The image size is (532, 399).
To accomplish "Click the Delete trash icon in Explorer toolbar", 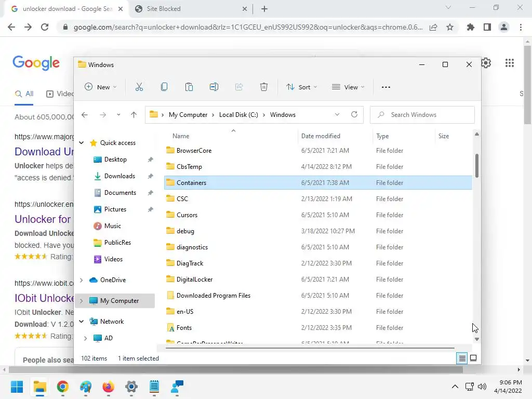I will point(263,87).
